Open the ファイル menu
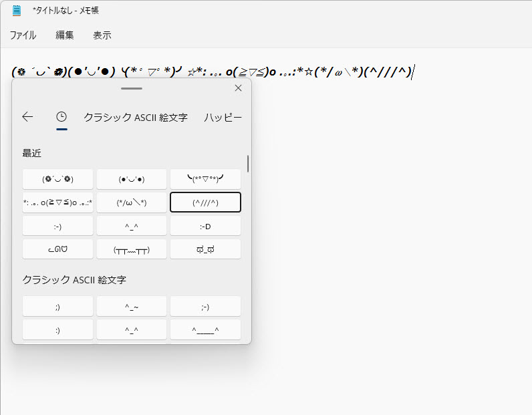 (x=23, y=35)
